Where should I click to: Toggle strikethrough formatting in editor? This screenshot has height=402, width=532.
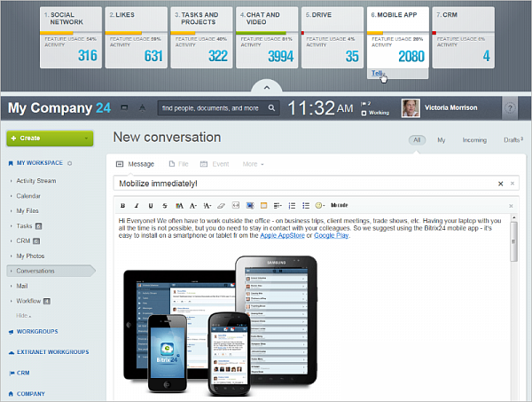coord(165,205)
